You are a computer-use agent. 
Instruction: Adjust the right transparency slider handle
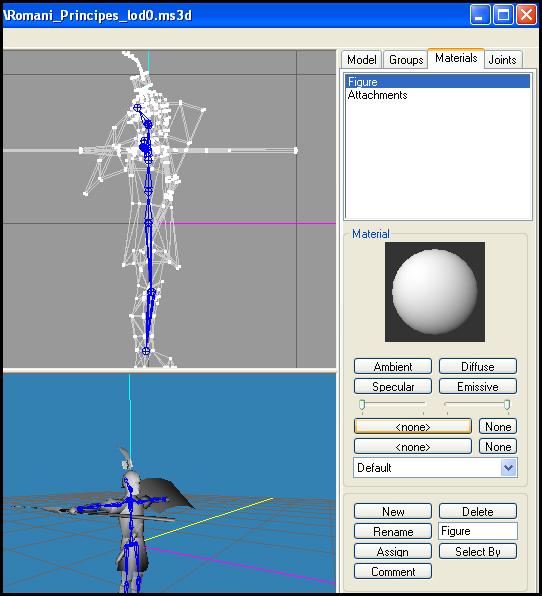tap(507, 405)
